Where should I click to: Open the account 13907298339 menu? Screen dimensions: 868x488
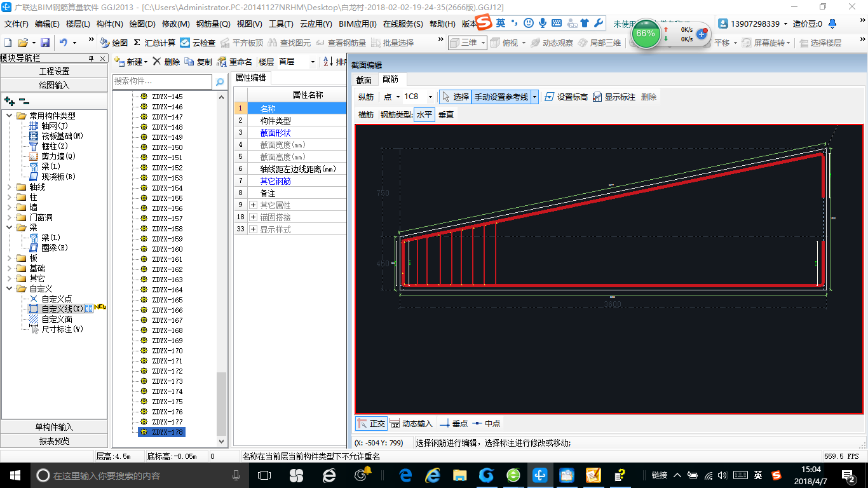pyautogui.click(x=754, y=24)
